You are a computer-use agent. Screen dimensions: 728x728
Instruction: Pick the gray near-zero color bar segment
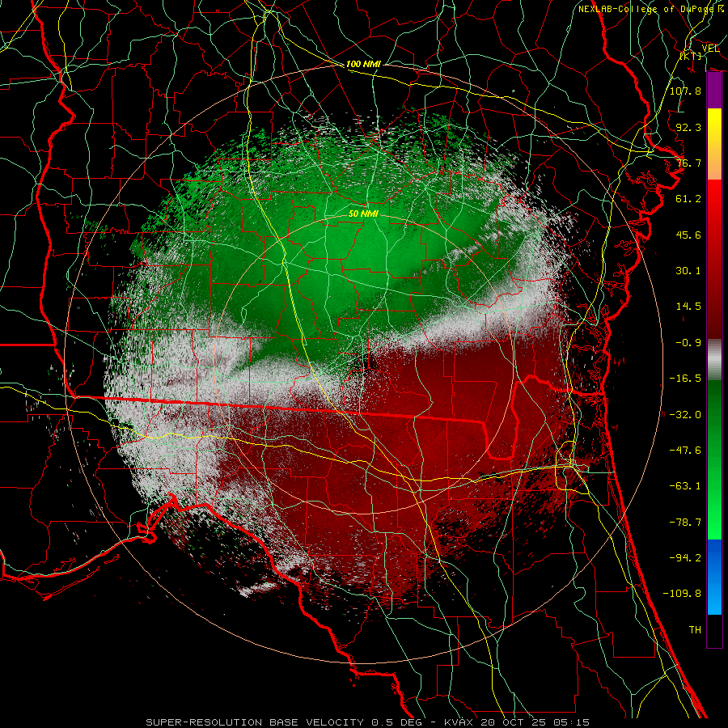coord(714,360)
